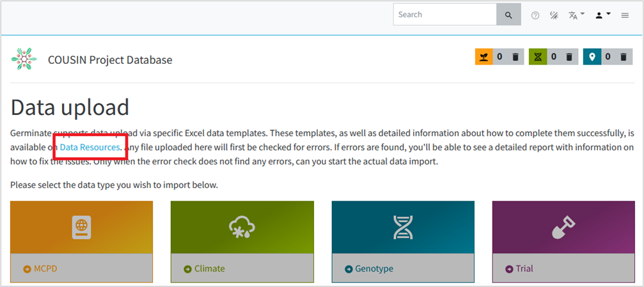Viewport: 644px width, 287px height.
Task: Click the purple Trial shovel tile
Action: tap(563, 228)
